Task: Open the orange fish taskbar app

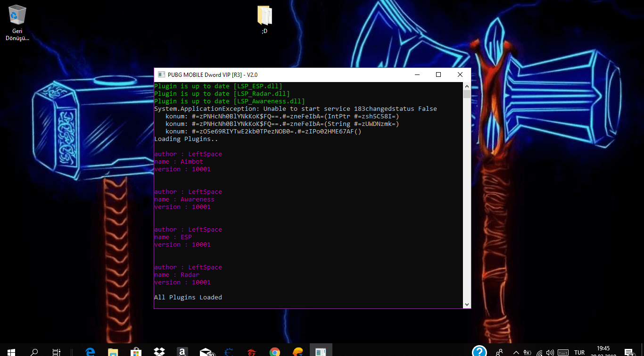Action: click(298, 352)
